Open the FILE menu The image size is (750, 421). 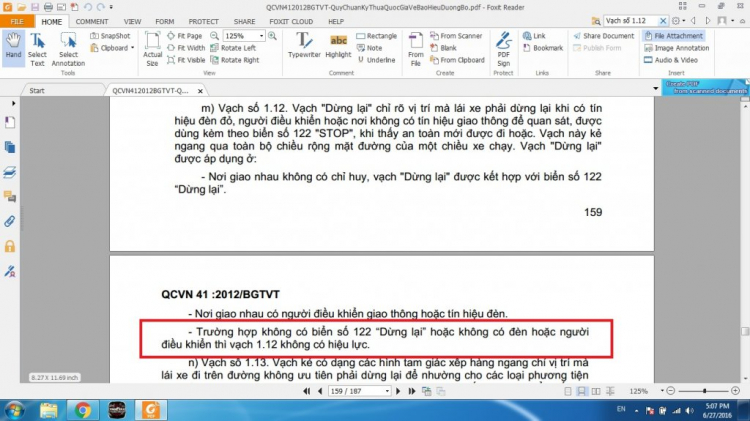click(x=17, y=22)
